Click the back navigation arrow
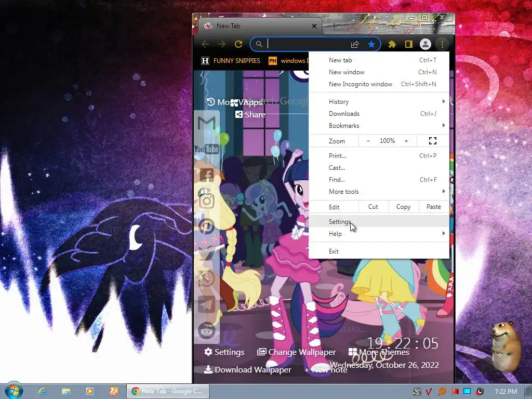Screen dimensions: 532x399 pyautogui.click(x=205, y=44)
